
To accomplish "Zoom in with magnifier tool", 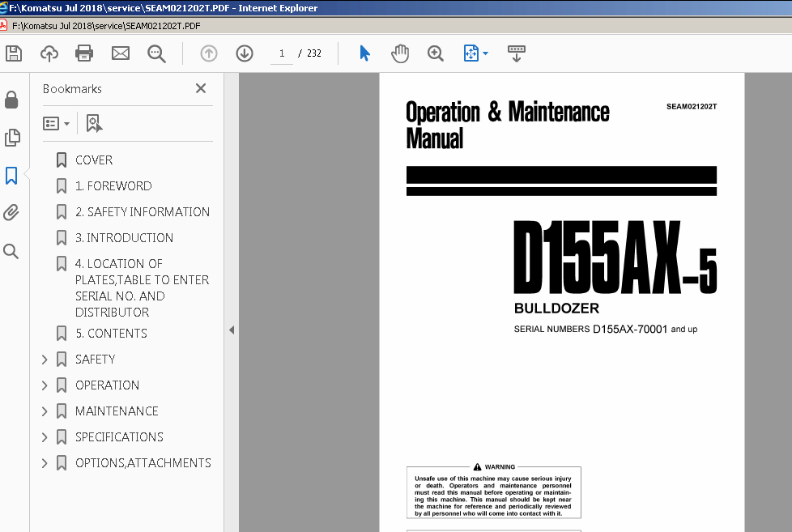I will point(435,53).
